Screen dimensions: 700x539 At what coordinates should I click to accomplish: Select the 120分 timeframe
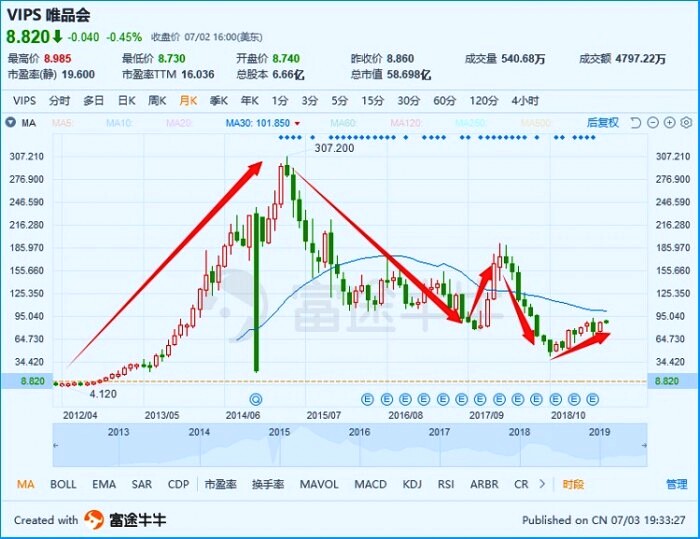pyautogui.click(x=483, y=100)
